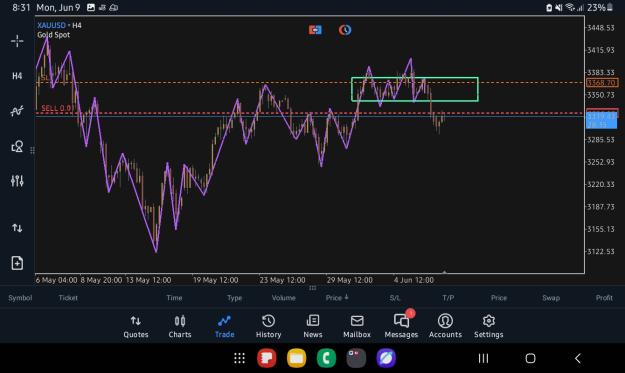This screenshot has width=625, height=373.
Task: Tap the battery 23% status indicator
Action: tap(600, 8)
